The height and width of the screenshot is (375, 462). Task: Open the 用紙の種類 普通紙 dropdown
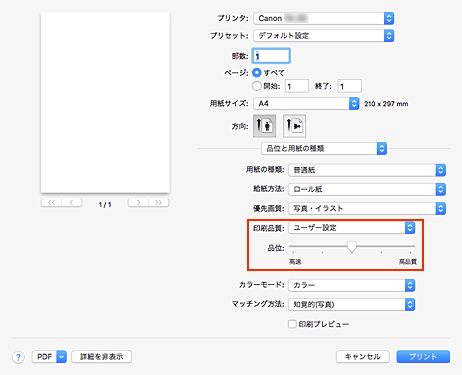[x=367, y=170]
